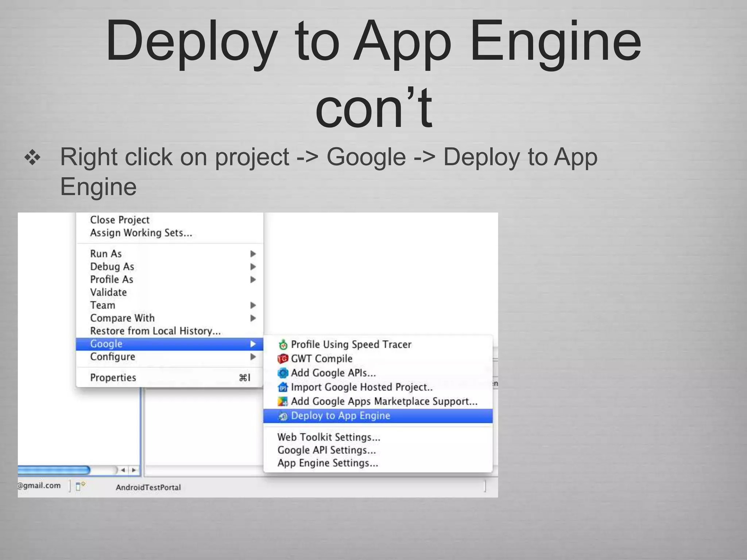Click the Add Google APIs icon
The image size is (747, 560).
pyautogui.click(x=283, y=373)
